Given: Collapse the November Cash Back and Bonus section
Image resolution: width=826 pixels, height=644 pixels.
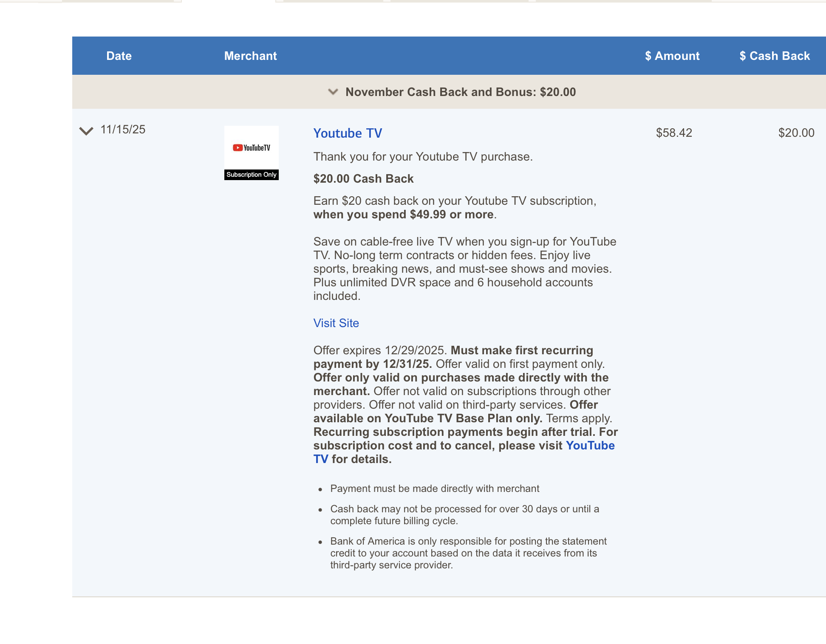Looking at the screenshot, I should 333,92.
